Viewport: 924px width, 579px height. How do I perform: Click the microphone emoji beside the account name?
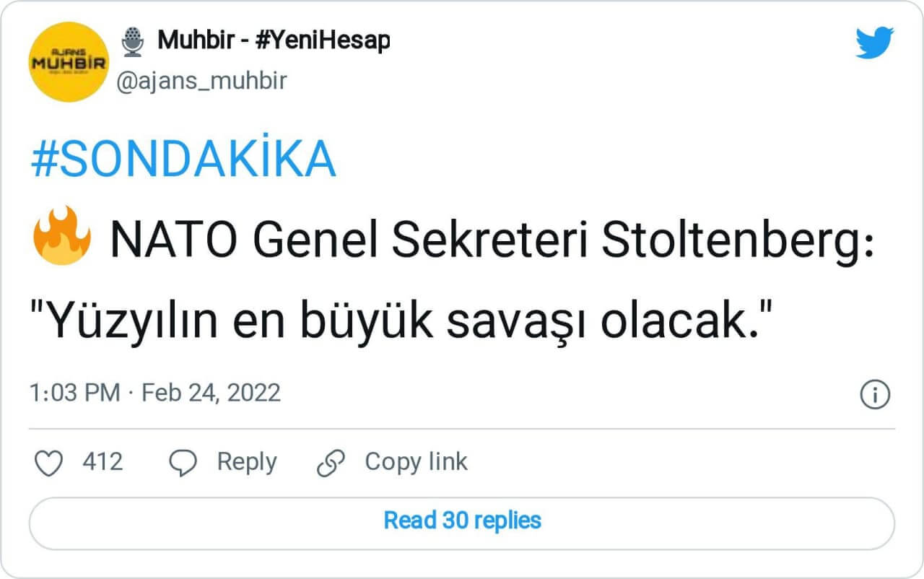click(x=132, y=41)
